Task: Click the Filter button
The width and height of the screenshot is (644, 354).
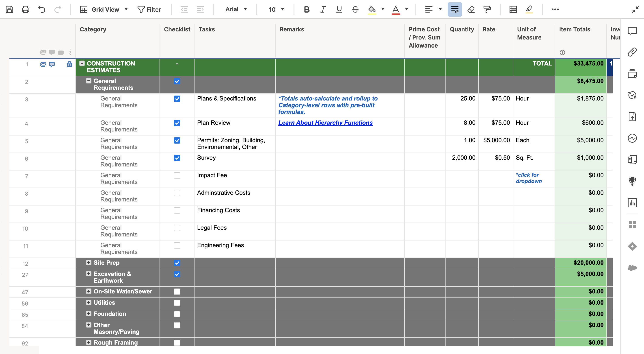Action: pyautogui.click(x=149, y=9)
